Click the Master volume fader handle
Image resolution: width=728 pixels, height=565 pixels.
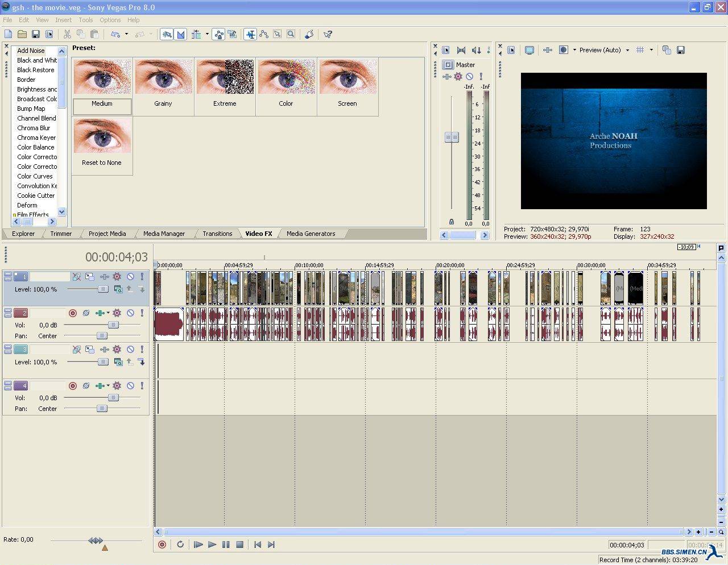click(x=452, y=137)
